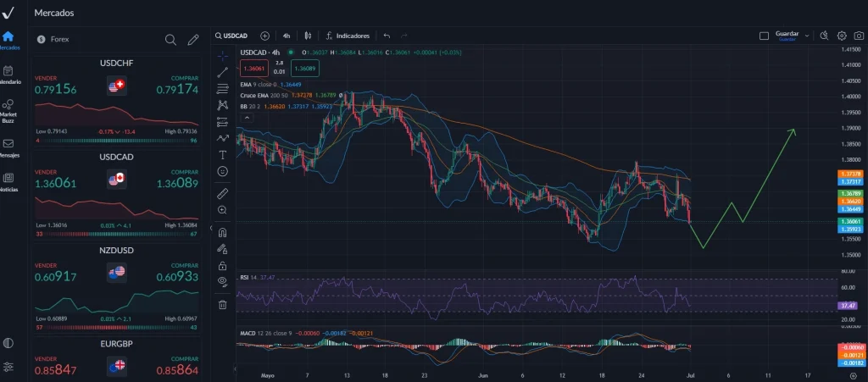Select the ruler measure tool

223,193
